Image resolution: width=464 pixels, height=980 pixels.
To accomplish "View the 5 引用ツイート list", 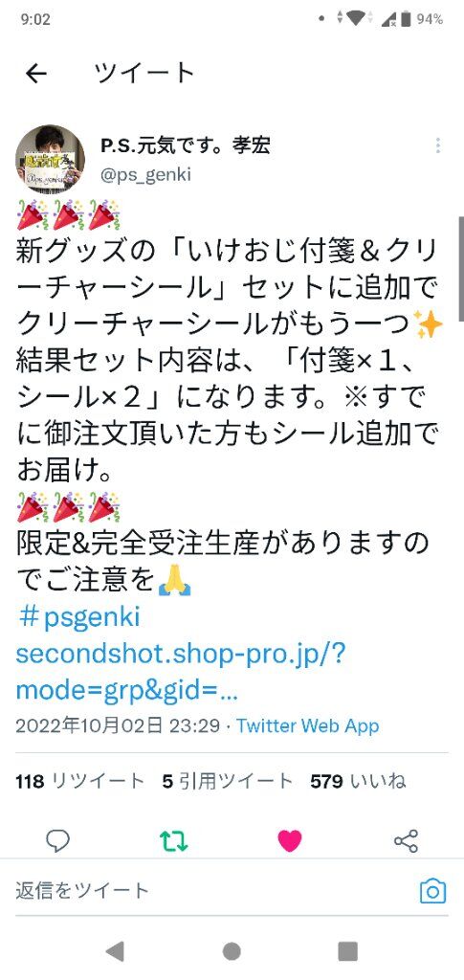I will pyautogui.click(x=228, y=781).
